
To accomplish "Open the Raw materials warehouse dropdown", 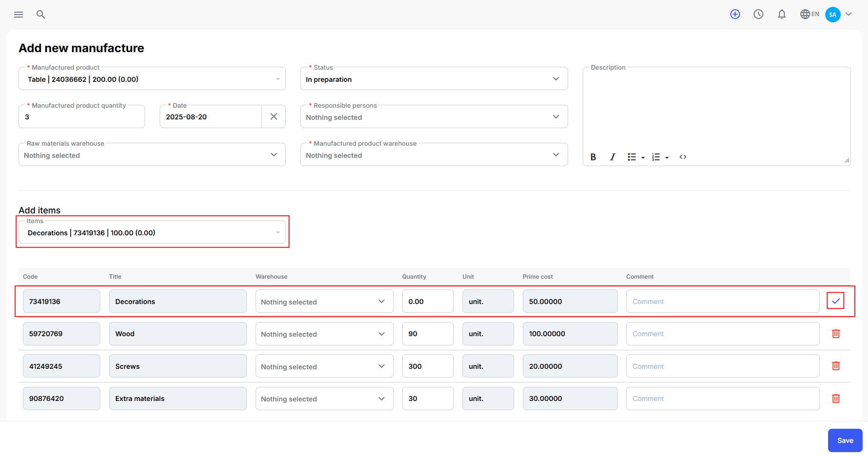I will (x=152, y=155).
